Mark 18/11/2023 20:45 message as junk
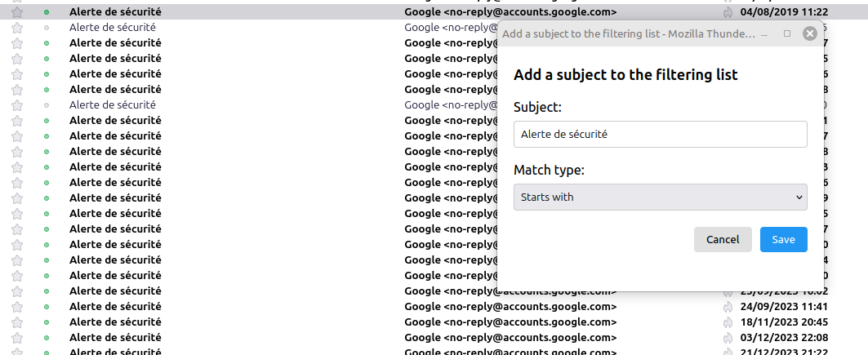868x355 pixels. tap(728, 322)
